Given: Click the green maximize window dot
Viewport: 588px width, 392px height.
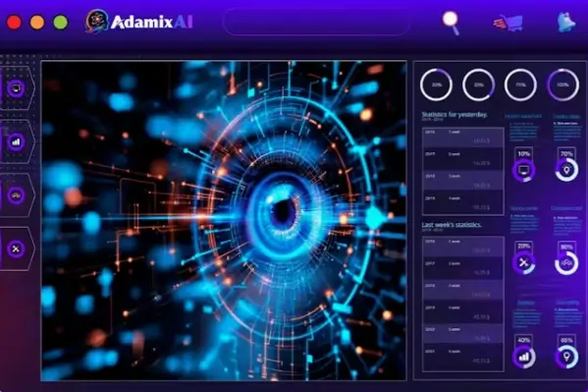Looking at the screenshot, I should (61, 23).
